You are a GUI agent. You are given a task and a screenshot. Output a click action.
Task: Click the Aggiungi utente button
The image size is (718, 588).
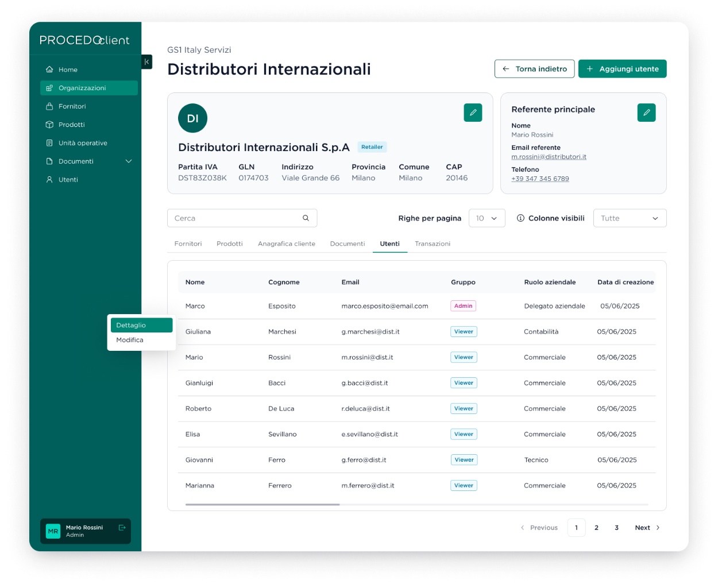623,69
